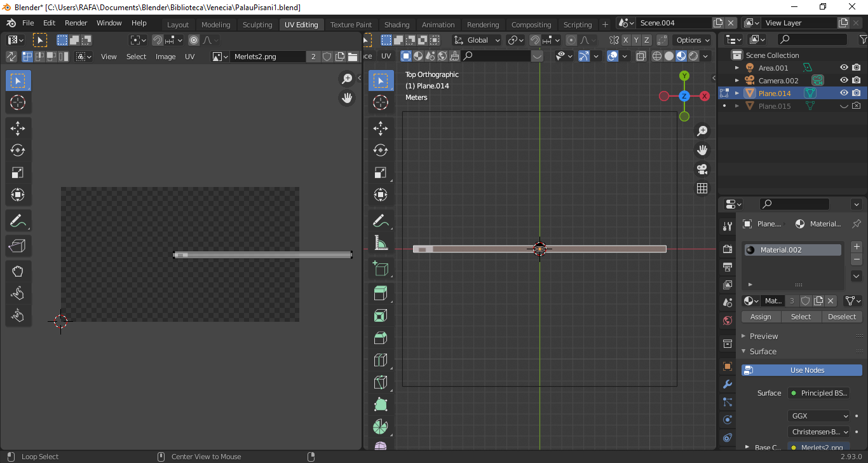Toggle Z axis mirror in 3D viewport

(x=646, y=40)
